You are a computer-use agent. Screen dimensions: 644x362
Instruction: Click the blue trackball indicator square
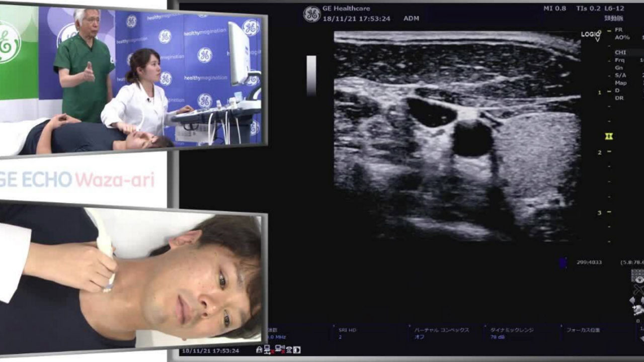coord(563,262)
